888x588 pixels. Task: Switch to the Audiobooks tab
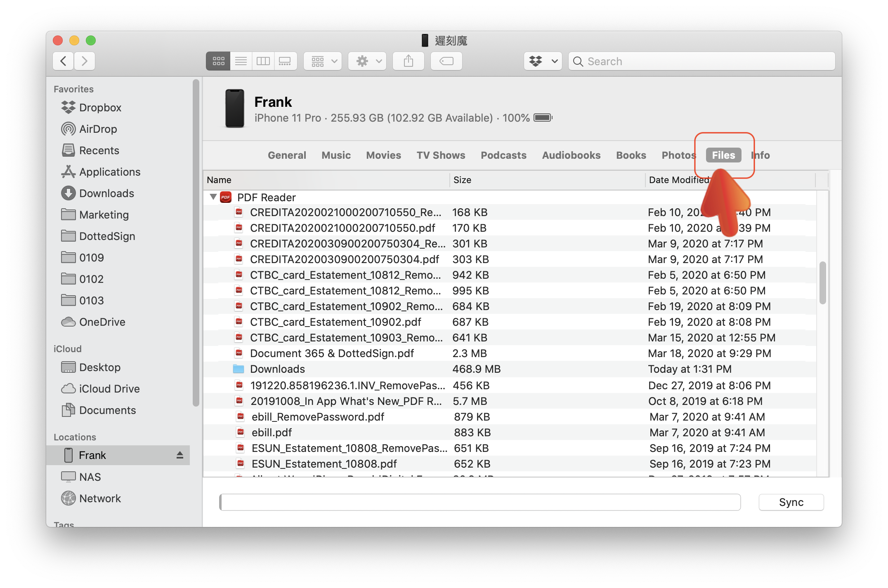pos(571,155)
